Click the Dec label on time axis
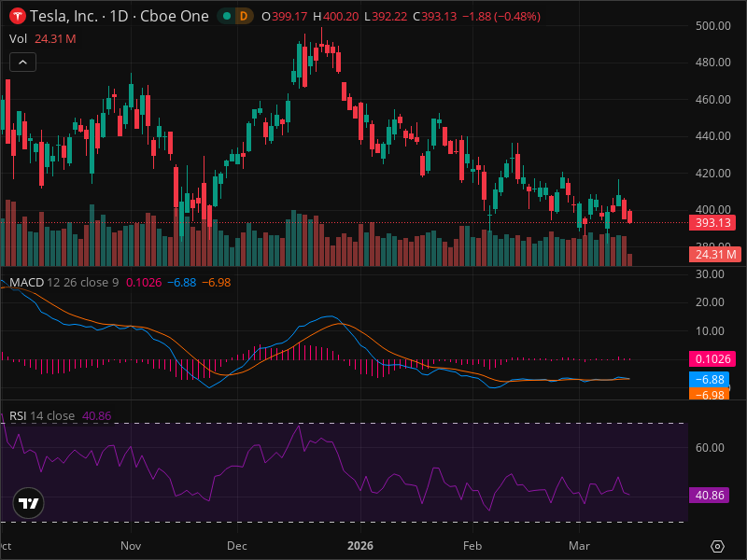Image resolution: width=747 pixels, height=560 pixels. point(237,546)
